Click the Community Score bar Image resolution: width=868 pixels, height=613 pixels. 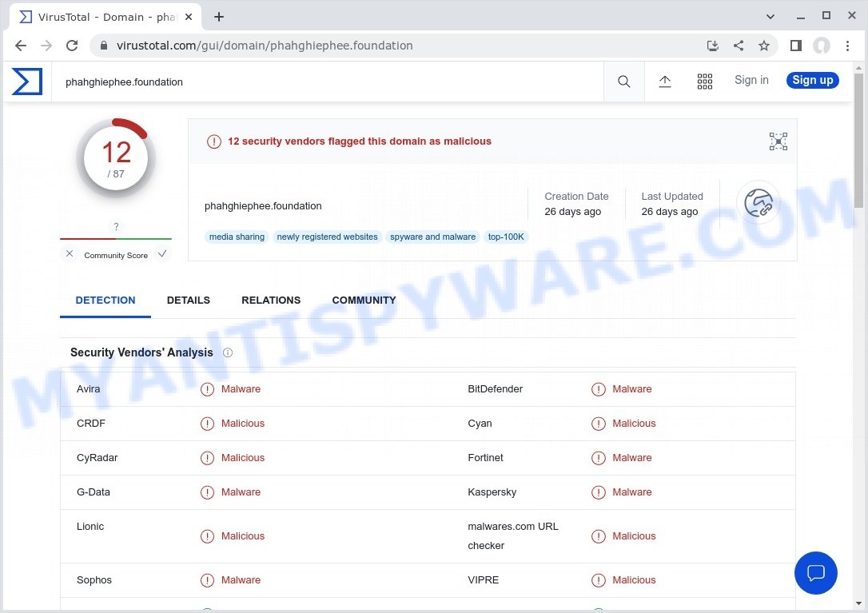pos(116,239)
